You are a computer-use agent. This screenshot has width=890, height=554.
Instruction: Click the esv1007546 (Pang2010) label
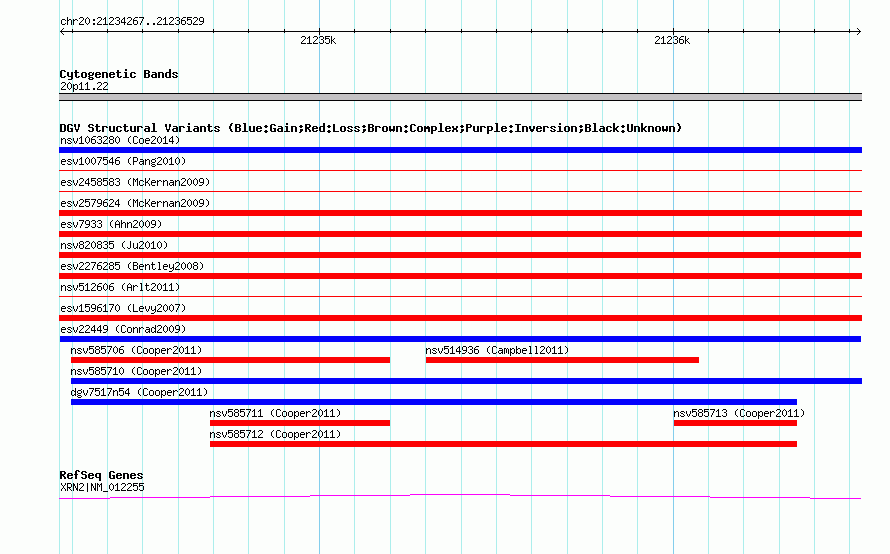(x=123, y=161)
